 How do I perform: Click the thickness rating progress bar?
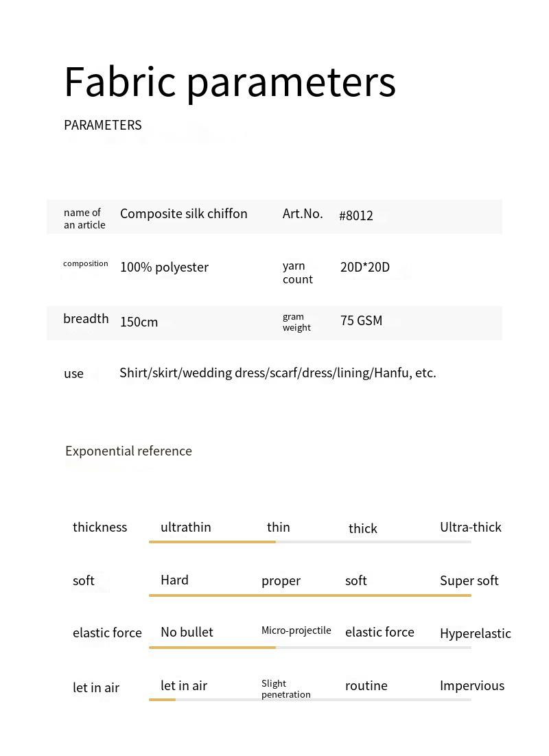(309, 542)
